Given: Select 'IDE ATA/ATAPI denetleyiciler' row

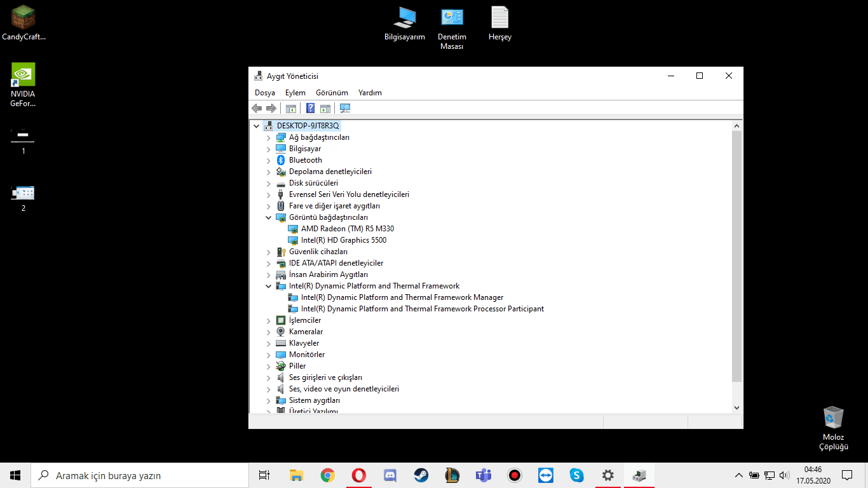Looking at the screenshot, I should click(336, 263).
